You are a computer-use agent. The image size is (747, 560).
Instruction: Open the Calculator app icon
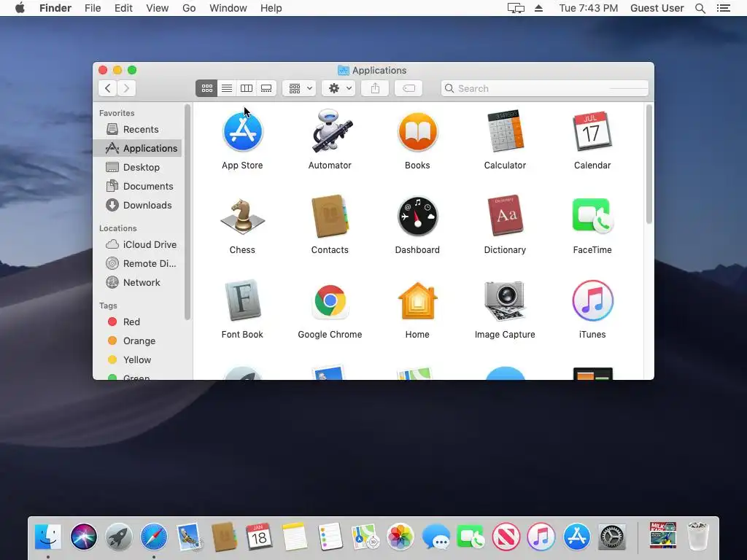(x=505, y=131)
